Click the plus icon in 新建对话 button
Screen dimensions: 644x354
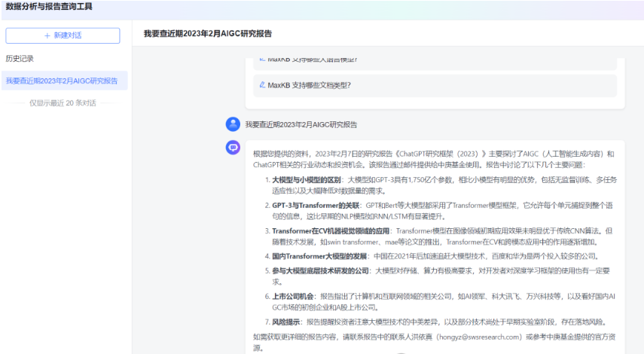click(47, 35)
